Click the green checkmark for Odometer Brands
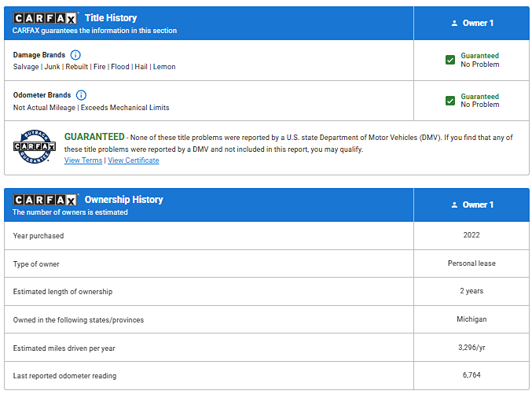The width and height of the screenshot is (532, 398). tap(450, 101)
